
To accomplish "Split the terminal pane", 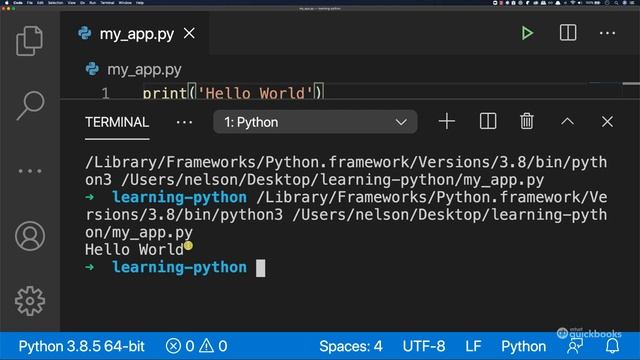I will coord(488,121).
